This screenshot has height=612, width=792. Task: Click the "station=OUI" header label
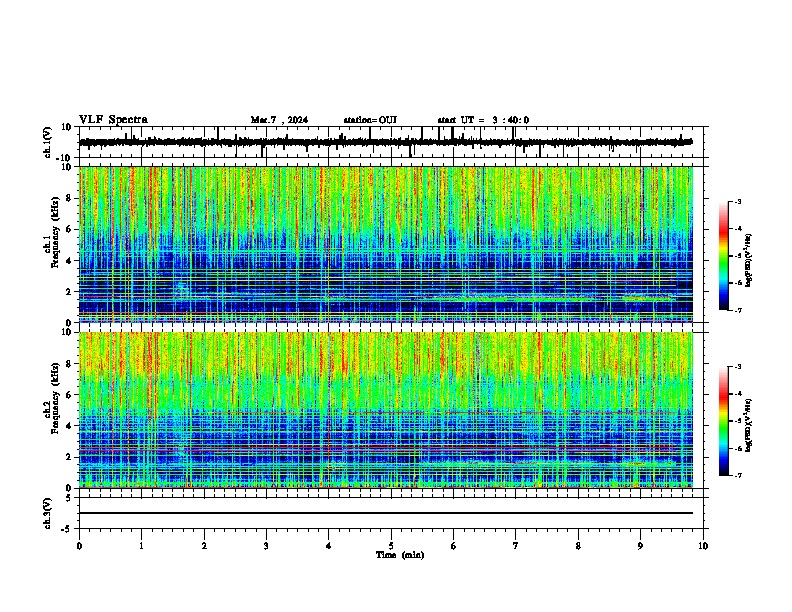coord(370,120)
